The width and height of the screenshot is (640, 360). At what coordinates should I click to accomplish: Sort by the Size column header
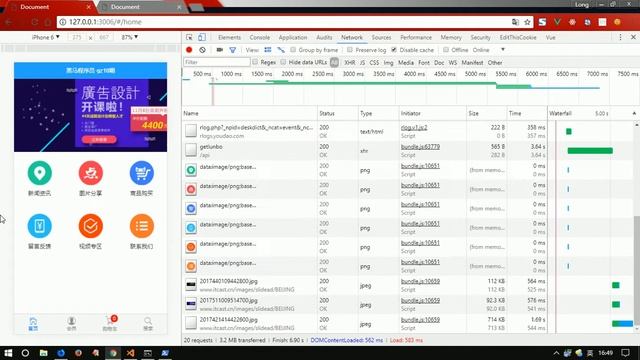point(486,113)
